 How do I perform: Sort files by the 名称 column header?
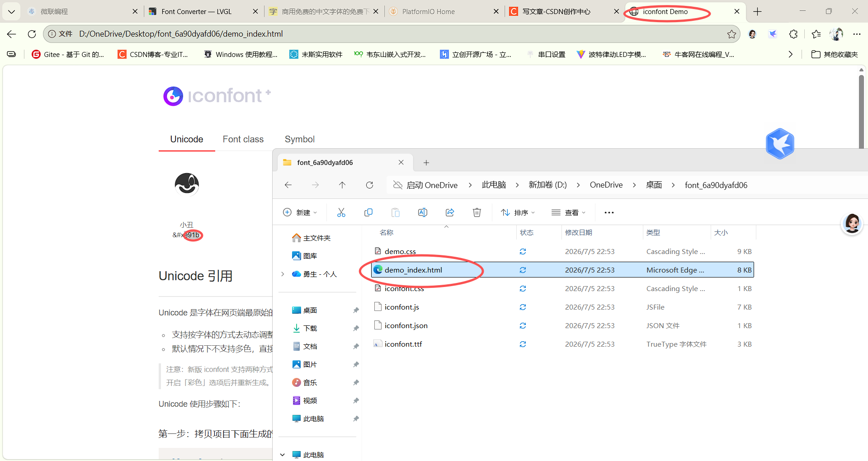387,232
